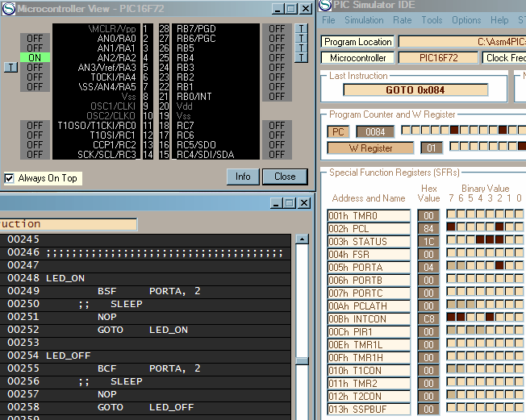Toggle bit 7 of TMR0 register
Image resolution: width=526 pixels, height=420 pixels.
pyautogui.click(x=451, y=214)
